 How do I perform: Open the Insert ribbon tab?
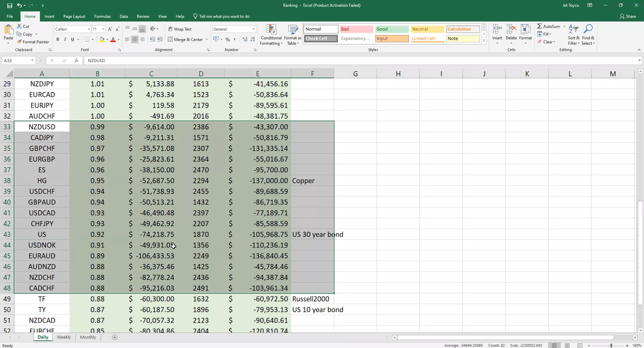[x=49, y=16]
